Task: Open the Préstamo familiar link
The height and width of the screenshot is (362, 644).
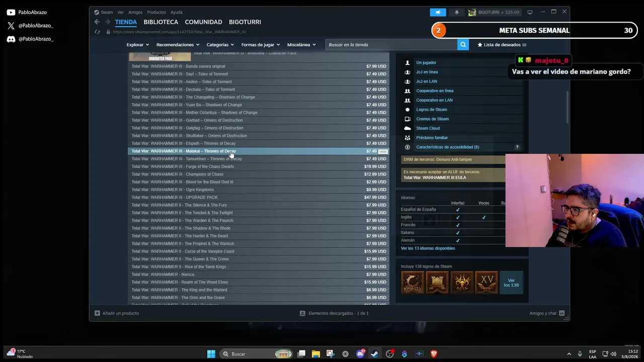Action: [432, 138]
